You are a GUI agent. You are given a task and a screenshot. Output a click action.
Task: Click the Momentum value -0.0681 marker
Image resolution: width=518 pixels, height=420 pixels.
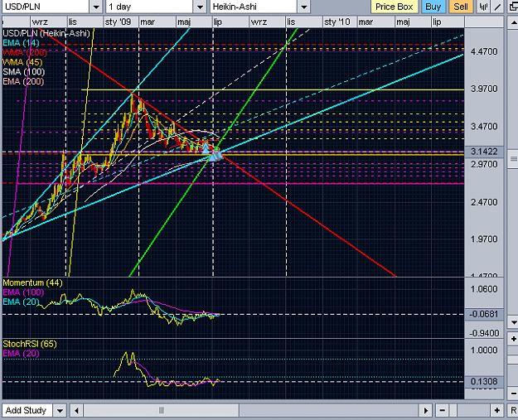tap(484, 314)
